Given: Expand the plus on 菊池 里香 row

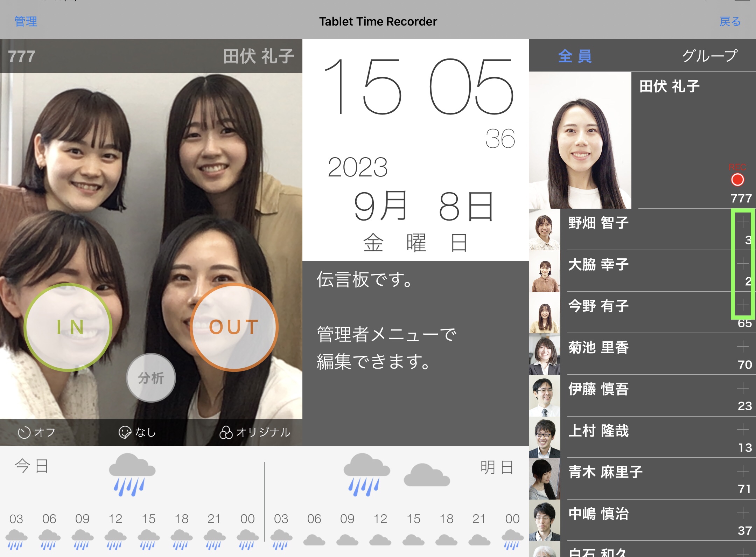Looking at the screenshot, I should tap(742, 347).
